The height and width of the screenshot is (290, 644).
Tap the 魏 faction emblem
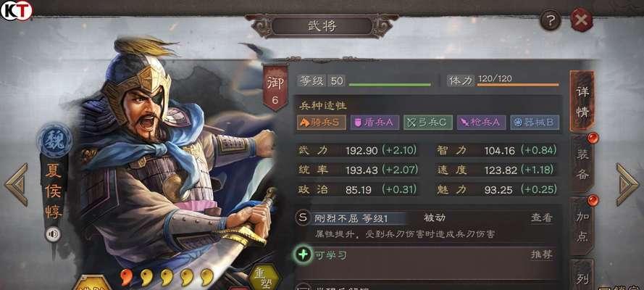pos(54,140)
